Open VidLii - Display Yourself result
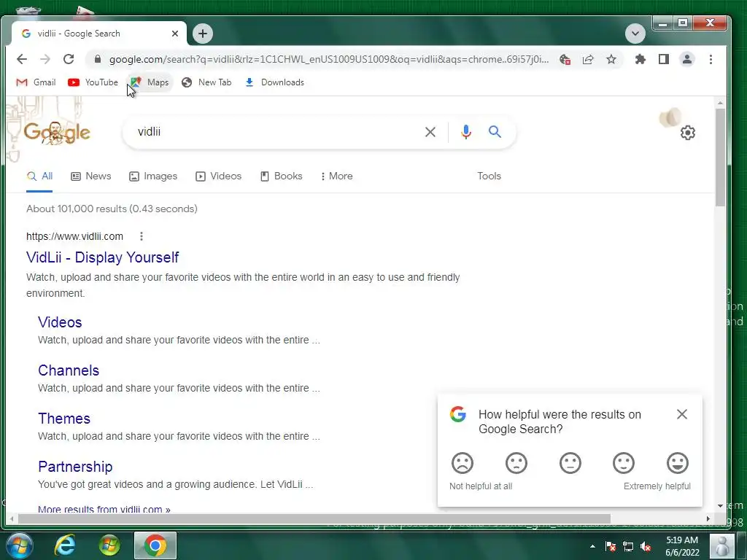This screenshot has height=560, width=747. coord(102,257)
